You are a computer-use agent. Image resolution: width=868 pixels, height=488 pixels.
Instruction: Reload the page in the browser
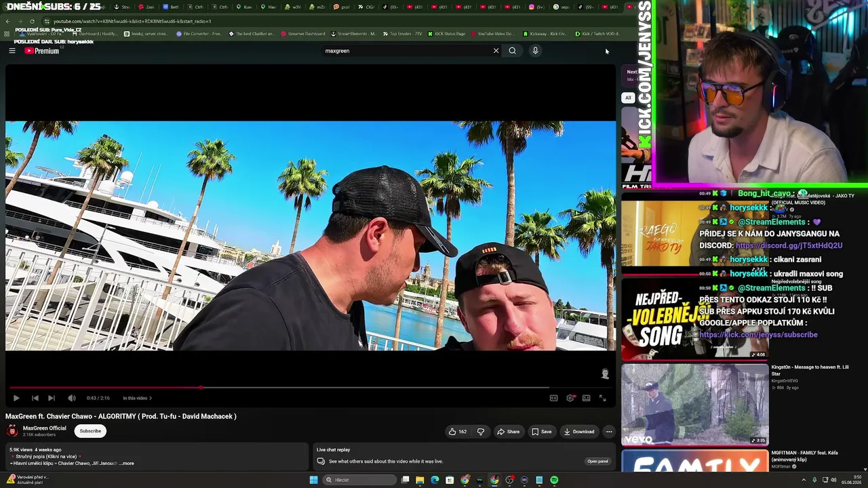[32, 21]
